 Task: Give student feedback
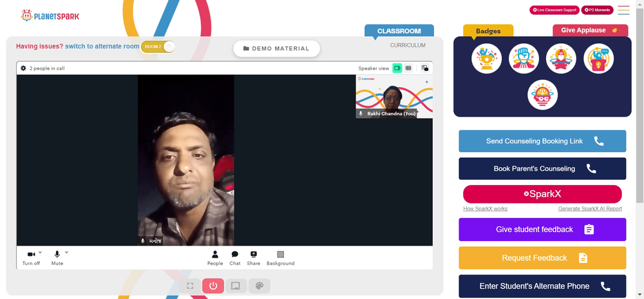pos(542,229)
